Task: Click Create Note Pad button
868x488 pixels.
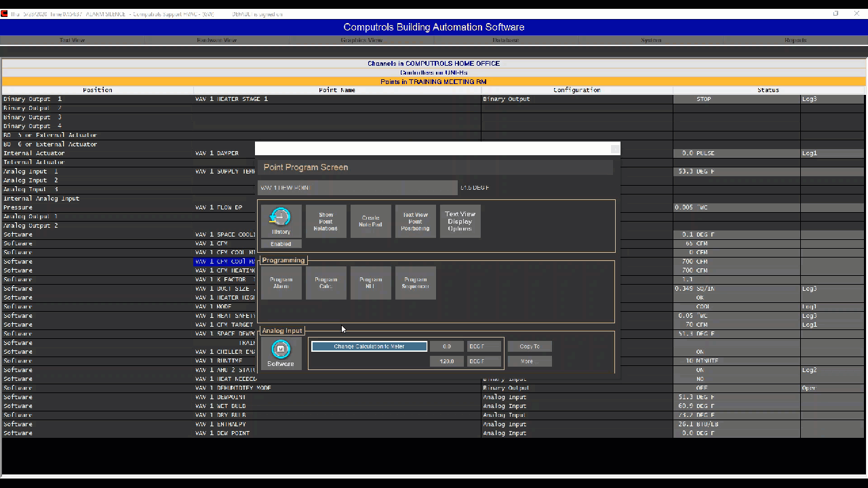Action: point(370,221)
